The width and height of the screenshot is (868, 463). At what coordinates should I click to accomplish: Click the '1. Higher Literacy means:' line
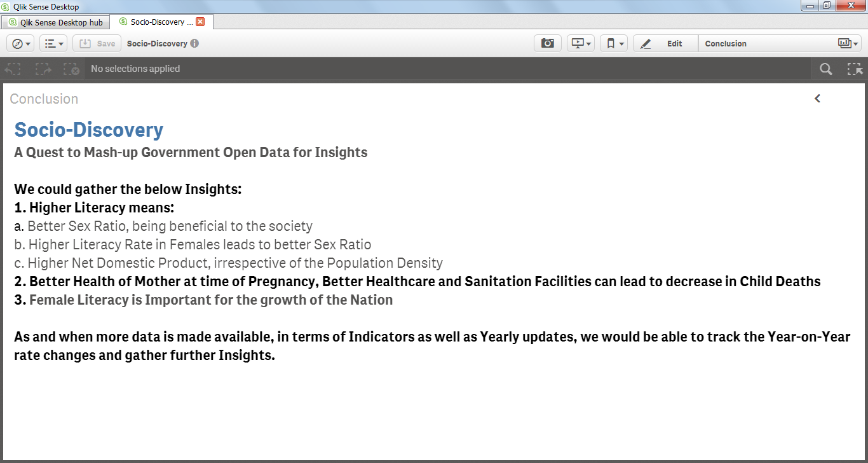point(94,208)
